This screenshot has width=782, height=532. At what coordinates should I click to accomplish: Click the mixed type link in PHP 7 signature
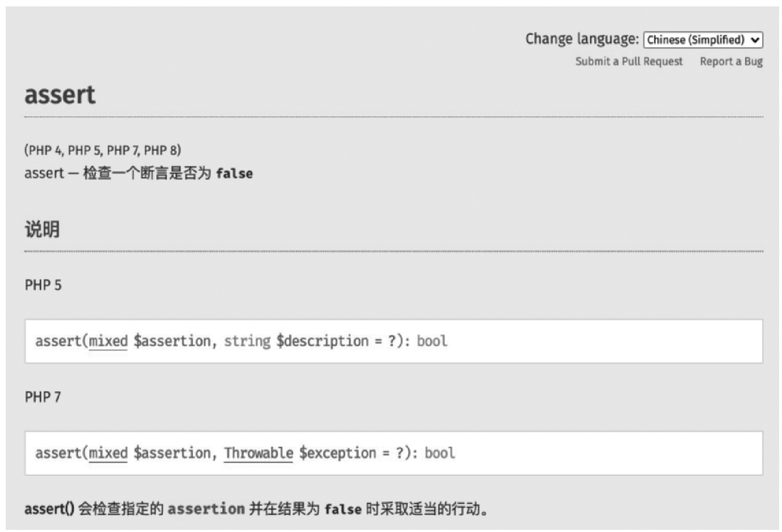point(108,452)
